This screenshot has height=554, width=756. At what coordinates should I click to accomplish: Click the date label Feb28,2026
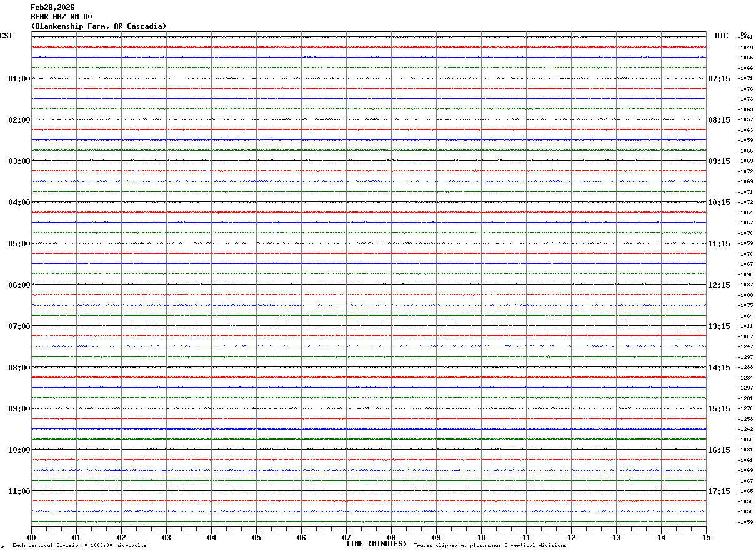coord(52,8)
